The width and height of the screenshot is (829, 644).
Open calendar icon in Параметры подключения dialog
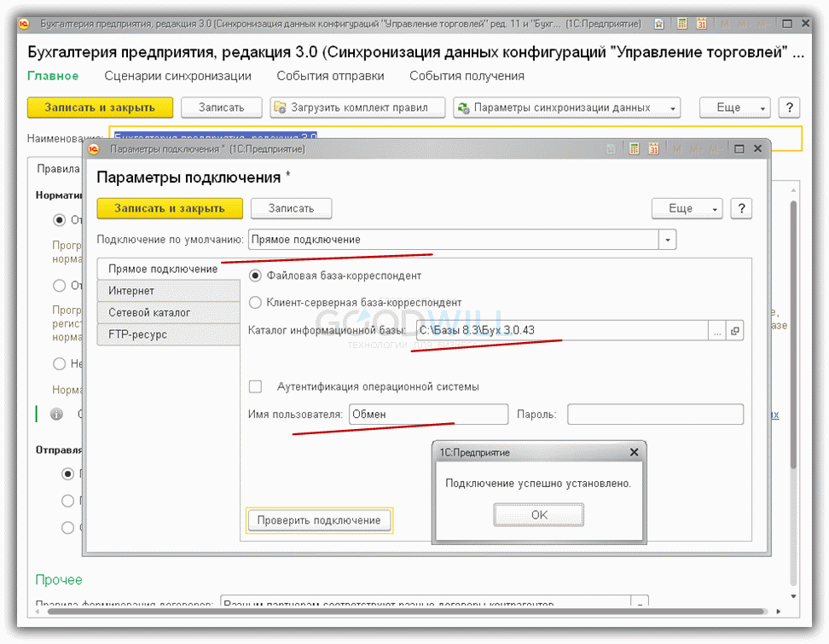(653, 149)
